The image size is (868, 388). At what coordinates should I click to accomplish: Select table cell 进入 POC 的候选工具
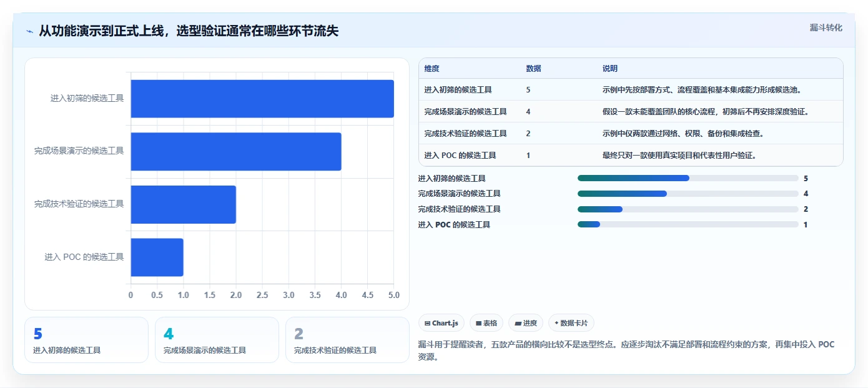click(460, 156)
